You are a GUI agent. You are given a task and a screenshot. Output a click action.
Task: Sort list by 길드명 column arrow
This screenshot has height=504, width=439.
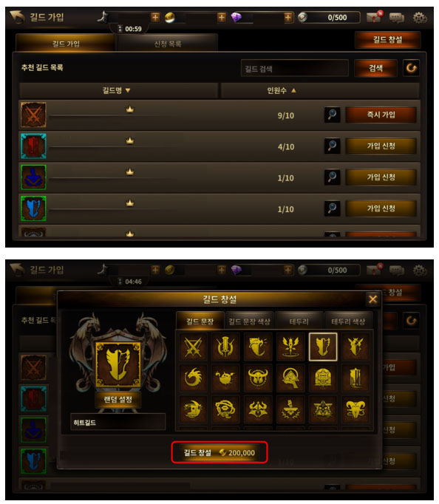[x=128, y=91]
